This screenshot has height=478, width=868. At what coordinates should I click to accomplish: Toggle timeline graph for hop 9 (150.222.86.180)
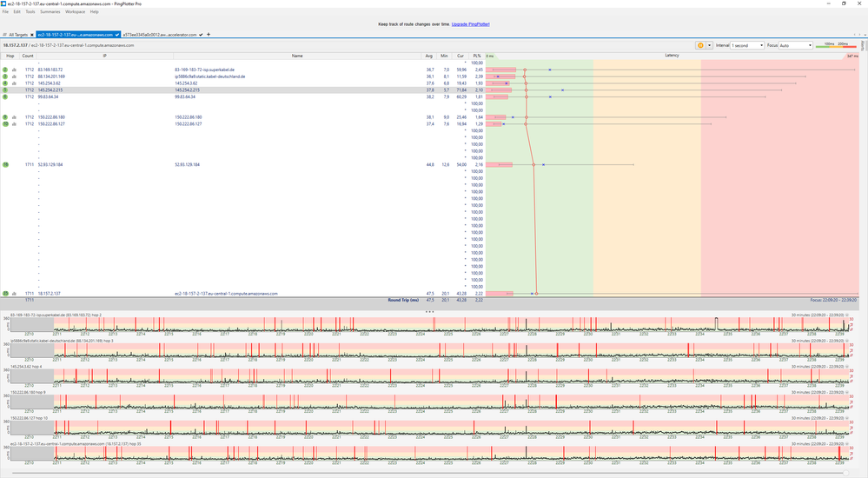click(14, 117)
